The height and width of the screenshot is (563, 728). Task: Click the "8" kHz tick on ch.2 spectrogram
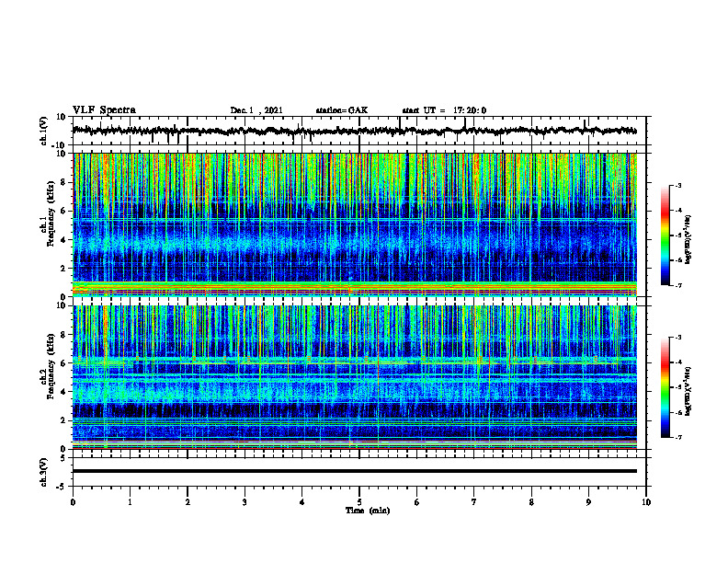pyautogui.click(x=63, y=335)
